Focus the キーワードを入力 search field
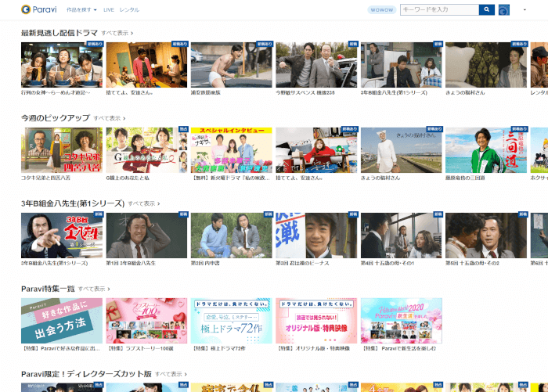The image size is (548, 392). point(438,9)
